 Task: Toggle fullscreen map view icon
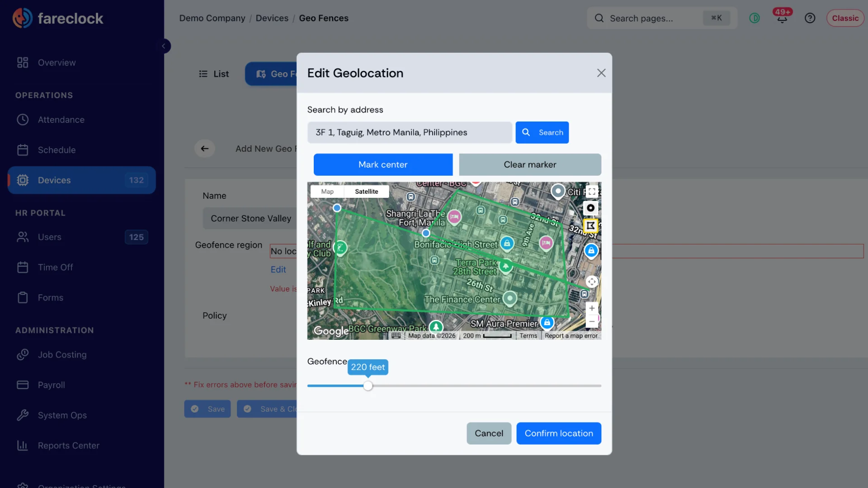591,192
